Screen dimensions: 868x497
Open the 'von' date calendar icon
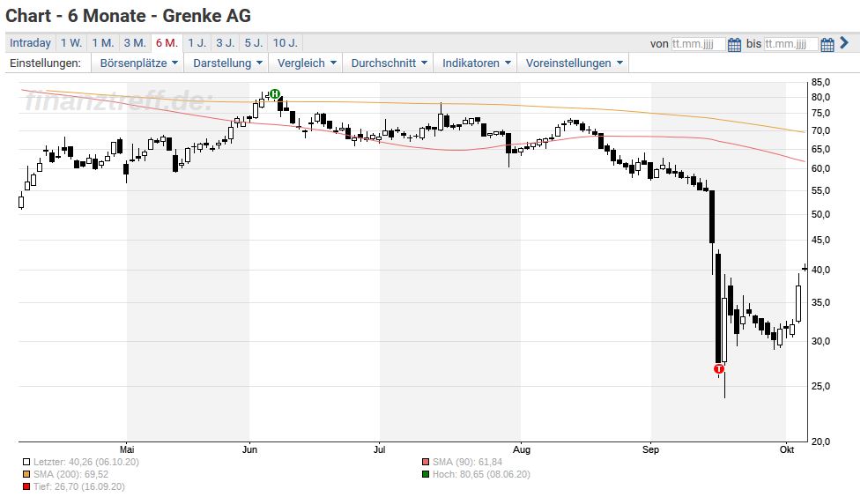click(x=734, y=44)
